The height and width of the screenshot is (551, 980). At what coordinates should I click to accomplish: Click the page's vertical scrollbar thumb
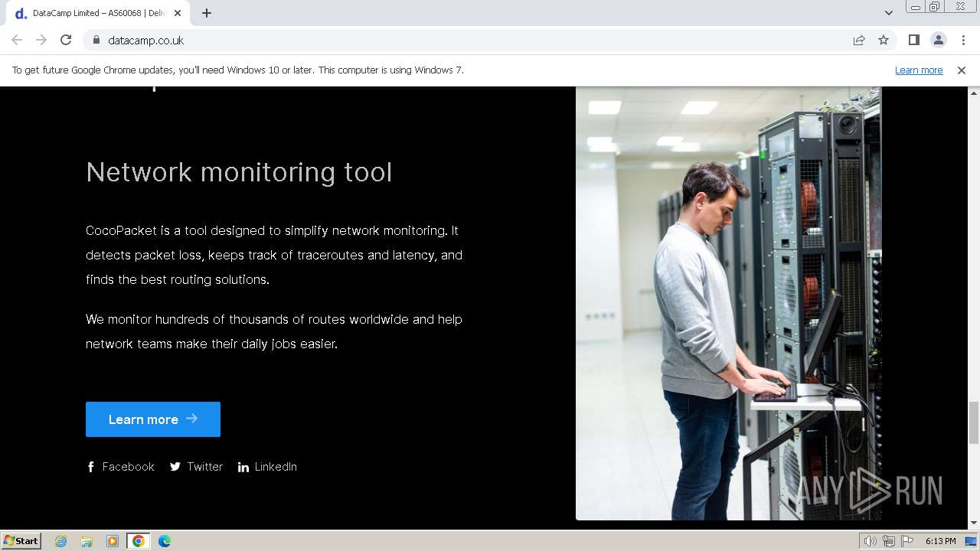click(x=974, y=422)
